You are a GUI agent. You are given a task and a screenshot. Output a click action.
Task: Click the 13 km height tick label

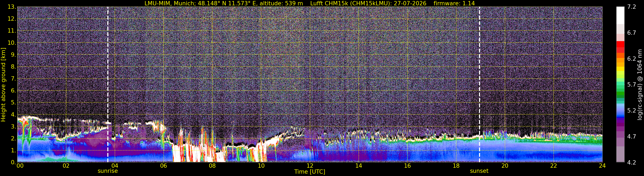point(11,7)
